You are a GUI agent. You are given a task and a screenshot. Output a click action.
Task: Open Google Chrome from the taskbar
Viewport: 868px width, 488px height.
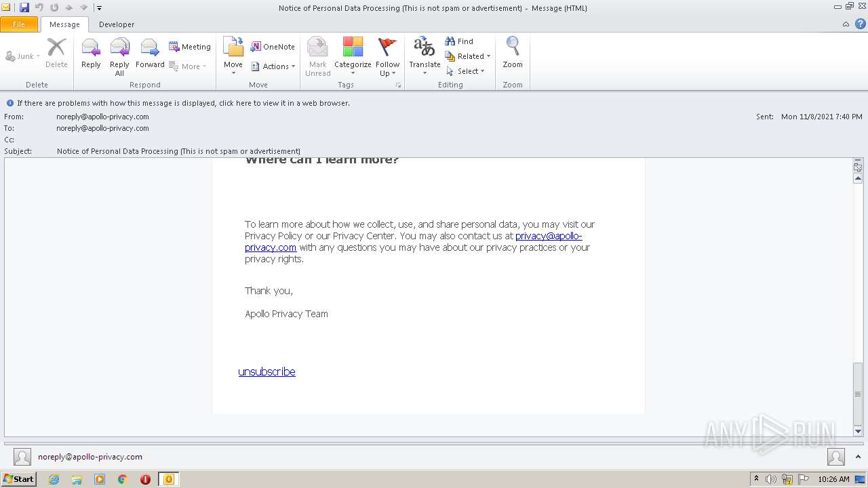tap(122, 479)
